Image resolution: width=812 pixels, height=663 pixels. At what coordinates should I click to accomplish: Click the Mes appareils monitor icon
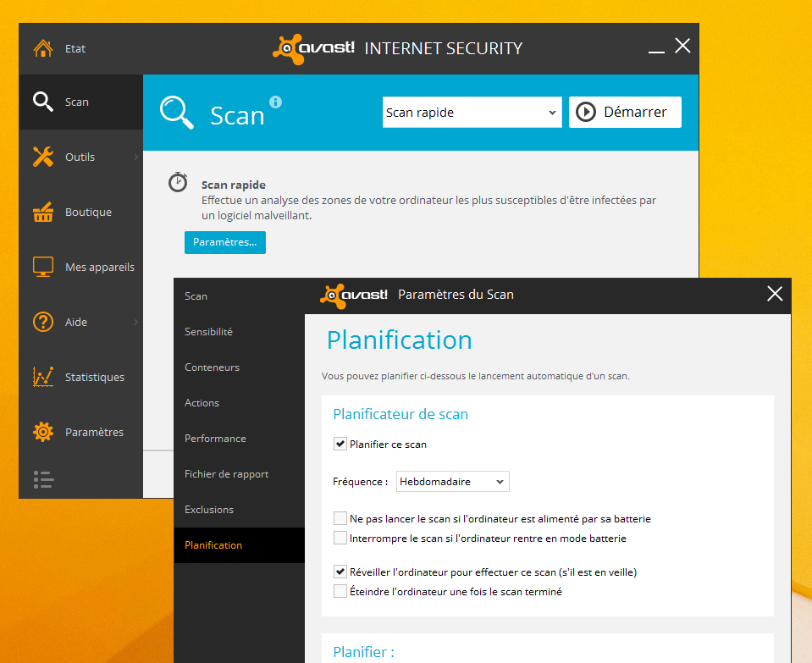[43, 267]
